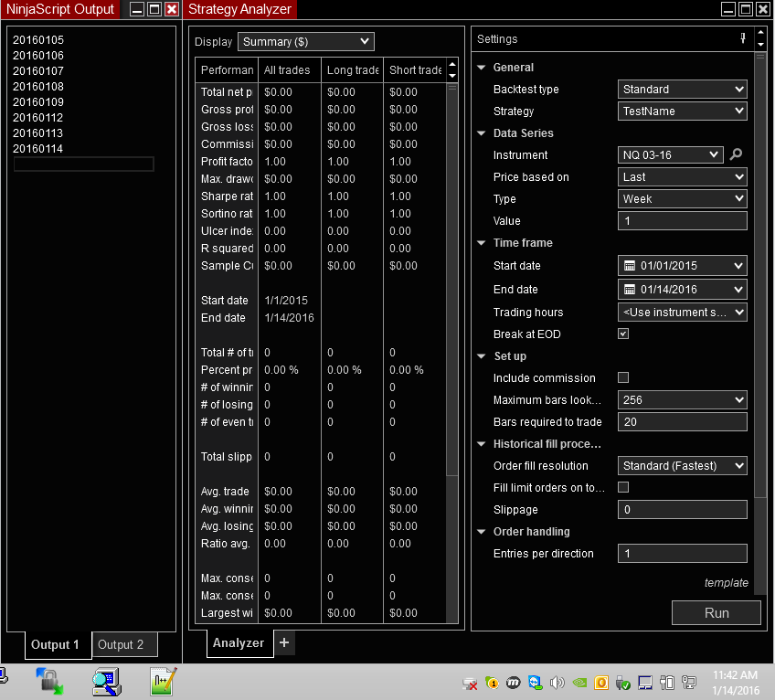Click the TeamViewer tray icon
Image resolution: width=775 pixels, height=700 pixels.
click(x=536, y=684)
